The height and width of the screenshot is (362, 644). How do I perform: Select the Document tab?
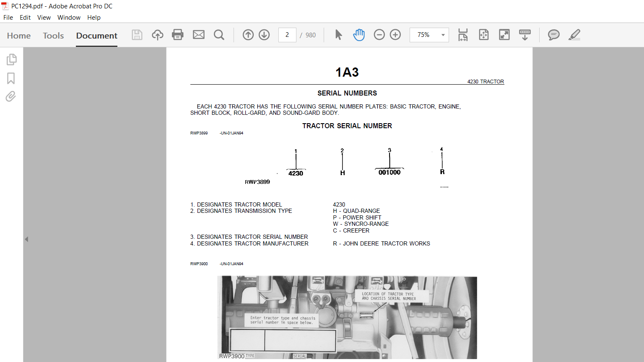pos(97,36)
